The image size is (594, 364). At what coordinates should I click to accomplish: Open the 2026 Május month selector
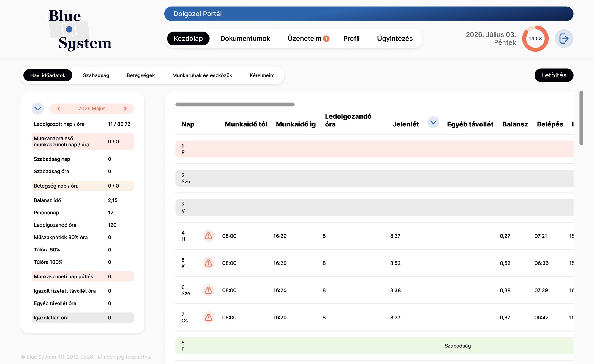click(x=92, y=109)
